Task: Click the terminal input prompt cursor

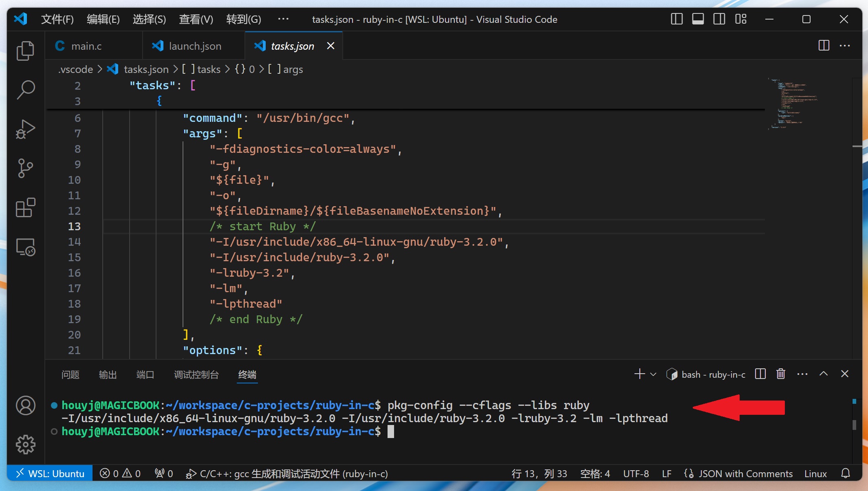Action: (x=390, y=432)
